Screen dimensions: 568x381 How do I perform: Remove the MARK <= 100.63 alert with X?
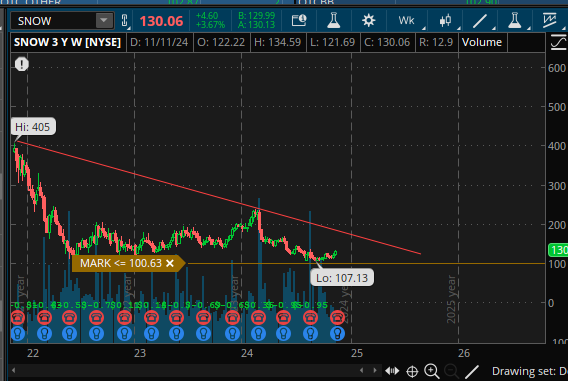pyautogui.click(x=170, y=263)
